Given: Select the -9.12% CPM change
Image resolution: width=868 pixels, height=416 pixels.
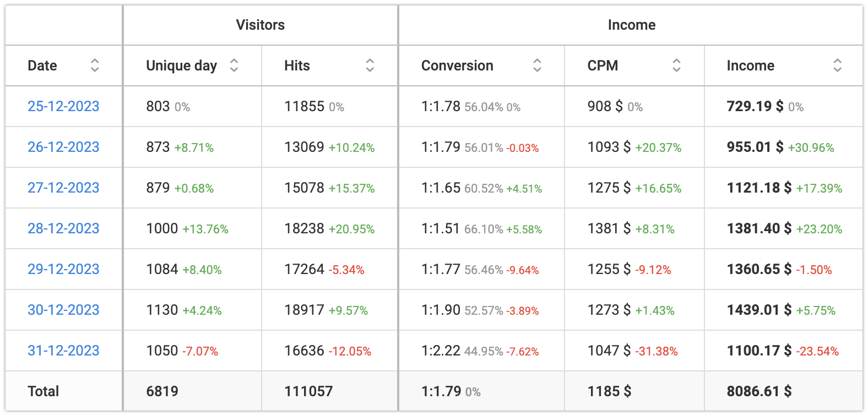Looking at the screenshot, I should (x=653, y=270).
